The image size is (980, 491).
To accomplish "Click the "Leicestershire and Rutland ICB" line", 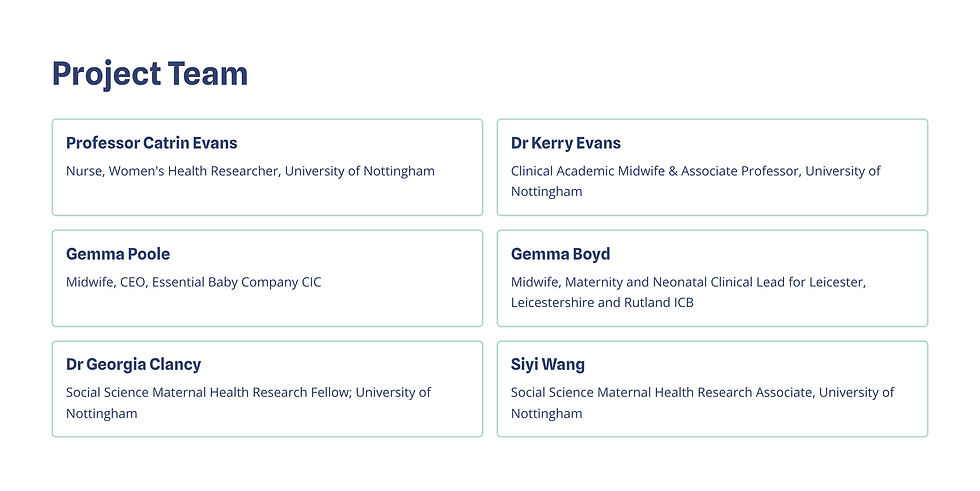I will tap(602, 302).
